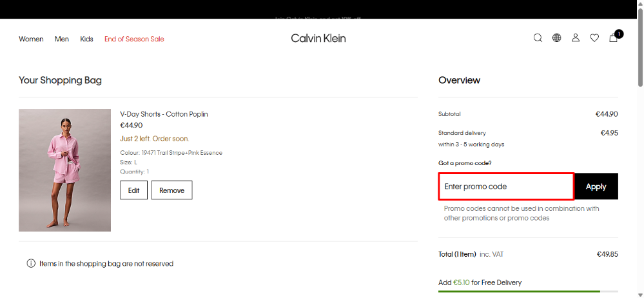The image size is (644, 298).
Task: Click the 'Got a promo code?' label
Action: [465, 163]
